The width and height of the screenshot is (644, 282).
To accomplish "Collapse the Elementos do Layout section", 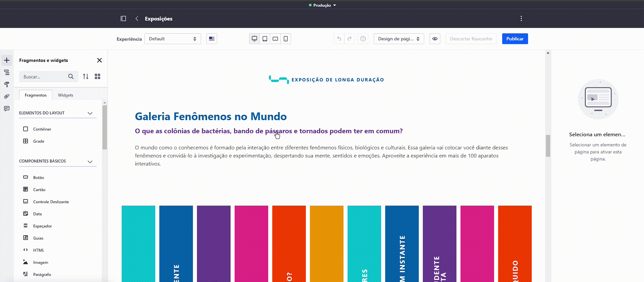I will tap(90, 113).
